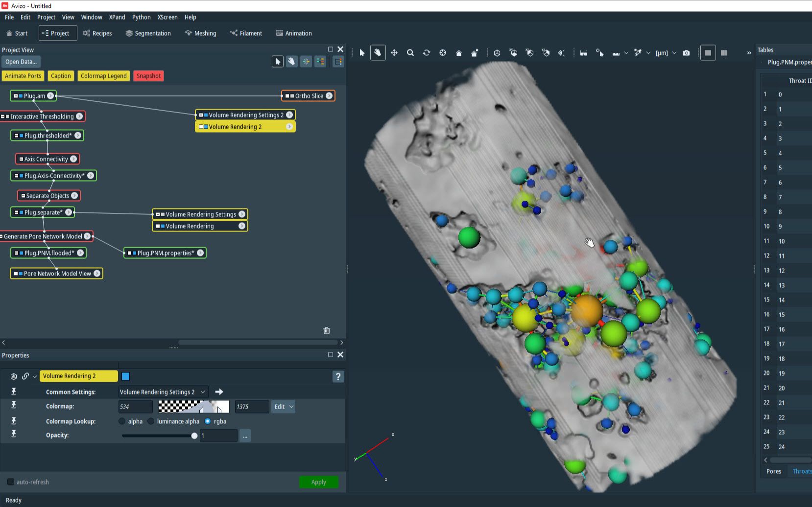
Task: Click the Open Data... button
Action: pos(21,62)
